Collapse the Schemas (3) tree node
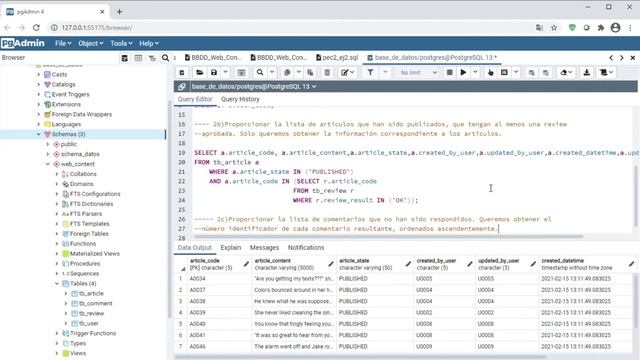The width and height of the screenshot is (640, 360). click(x=39, y=134)
